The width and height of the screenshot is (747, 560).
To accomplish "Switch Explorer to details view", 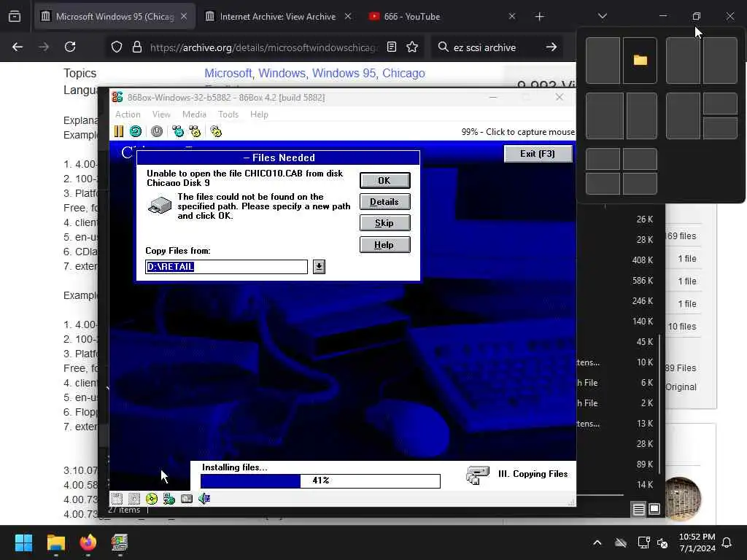I will point(639,510).
